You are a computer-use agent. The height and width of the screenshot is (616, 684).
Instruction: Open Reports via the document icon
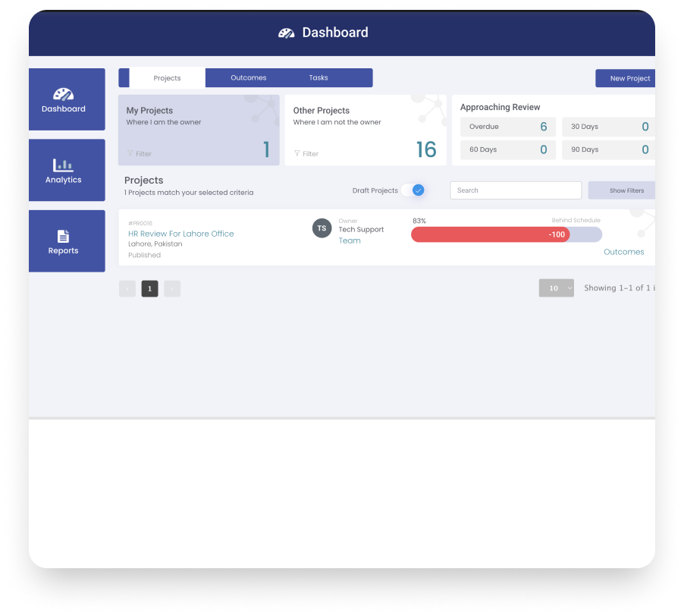coord(64,236)
